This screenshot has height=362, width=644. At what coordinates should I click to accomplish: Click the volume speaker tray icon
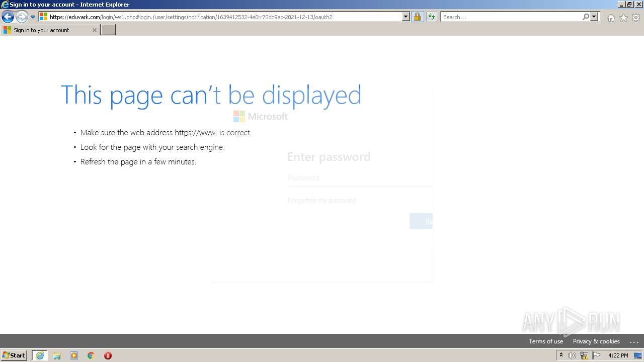point(572,355)
